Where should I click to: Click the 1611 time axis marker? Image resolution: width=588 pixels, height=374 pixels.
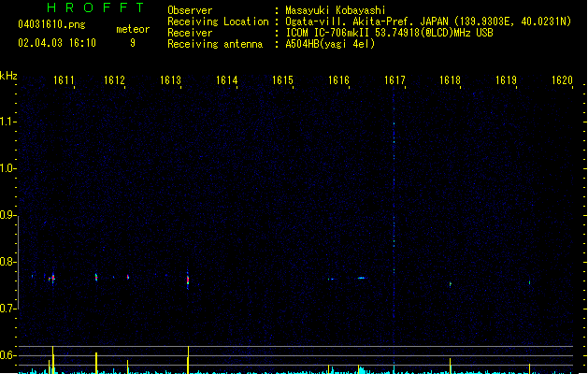click(x=64, y=80)
